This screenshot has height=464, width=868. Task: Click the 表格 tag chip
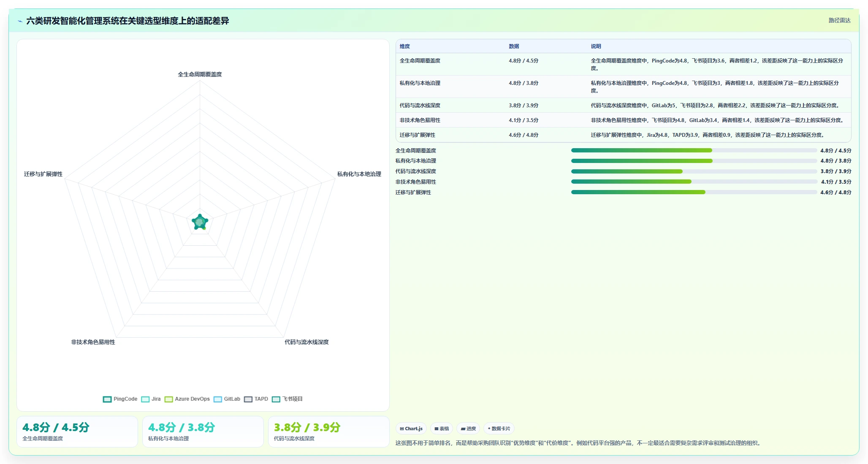442,429
